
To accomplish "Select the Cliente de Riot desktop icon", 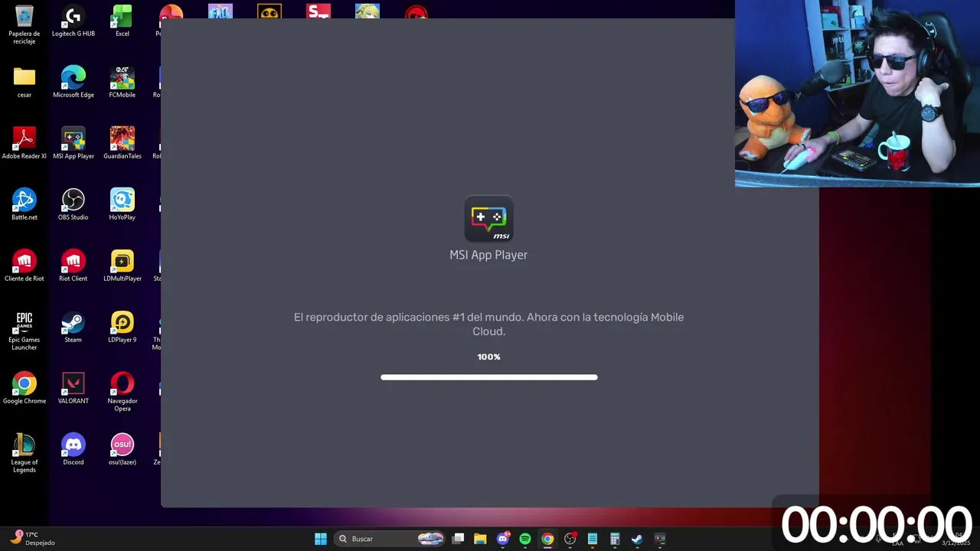I will click(24, 266).
